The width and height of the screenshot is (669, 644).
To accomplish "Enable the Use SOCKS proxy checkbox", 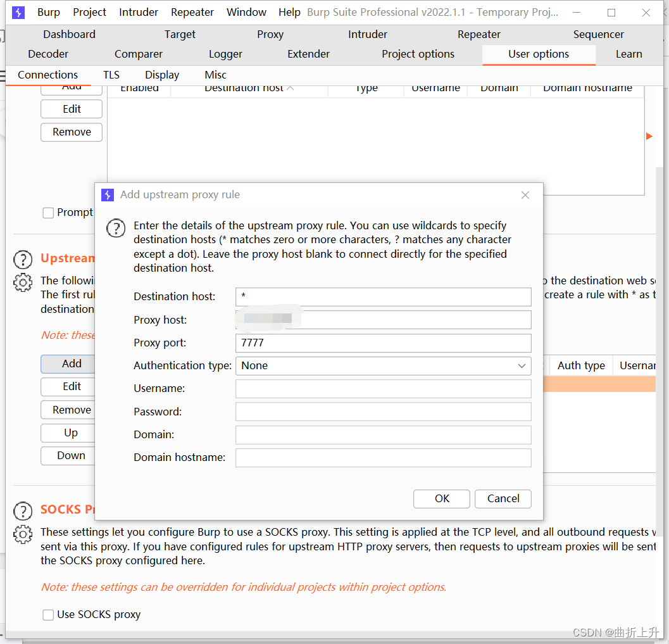I will coord(48,614).
